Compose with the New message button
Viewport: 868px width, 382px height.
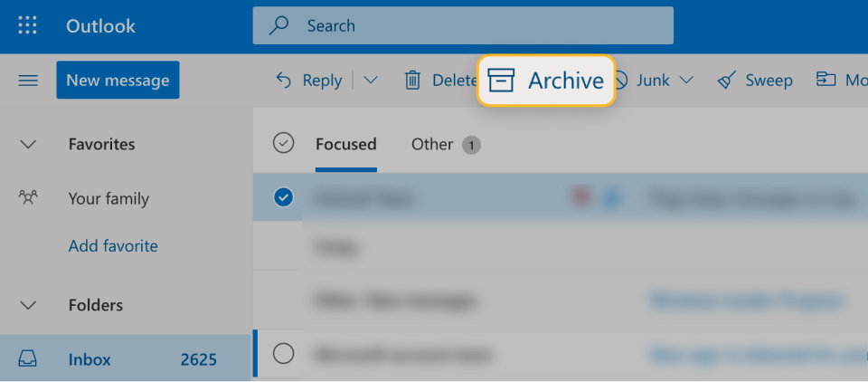(x=118, y=80)
